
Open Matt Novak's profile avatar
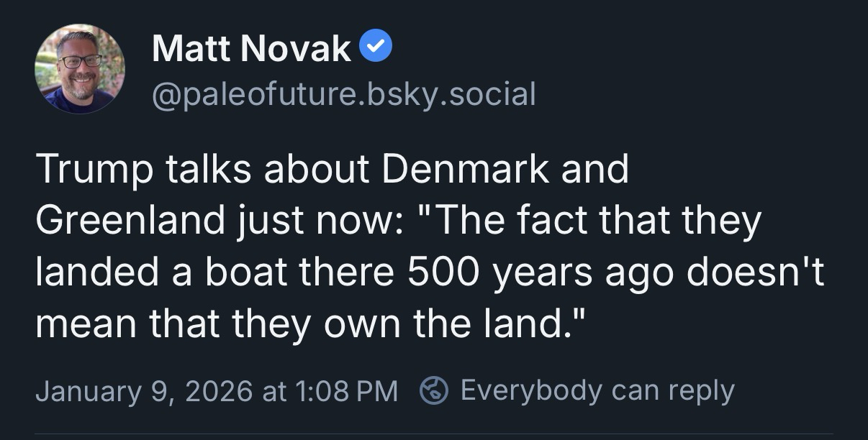(x=80, y=69)
